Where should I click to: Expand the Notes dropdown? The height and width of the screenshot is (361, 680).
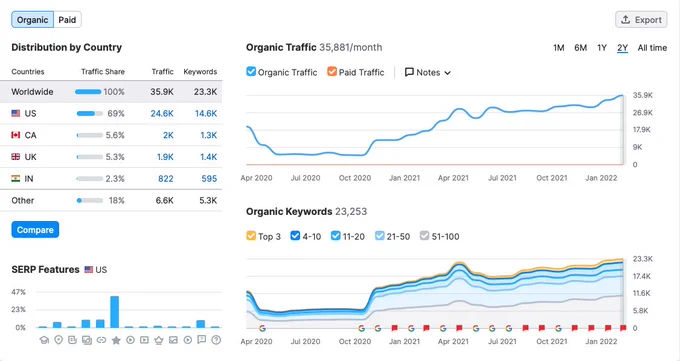428,72
